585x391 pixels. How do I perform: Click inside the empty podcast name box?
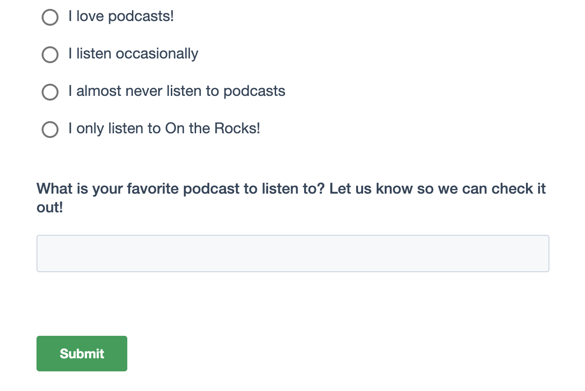click(x=292, y=253)
